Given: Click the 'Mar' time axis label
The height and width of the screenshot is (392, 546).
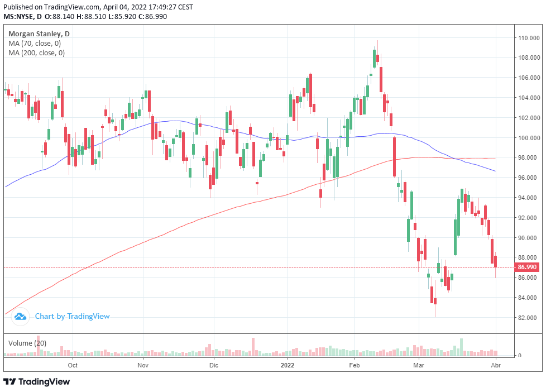Looking at the screenshot, I should [x=419, y=365].
